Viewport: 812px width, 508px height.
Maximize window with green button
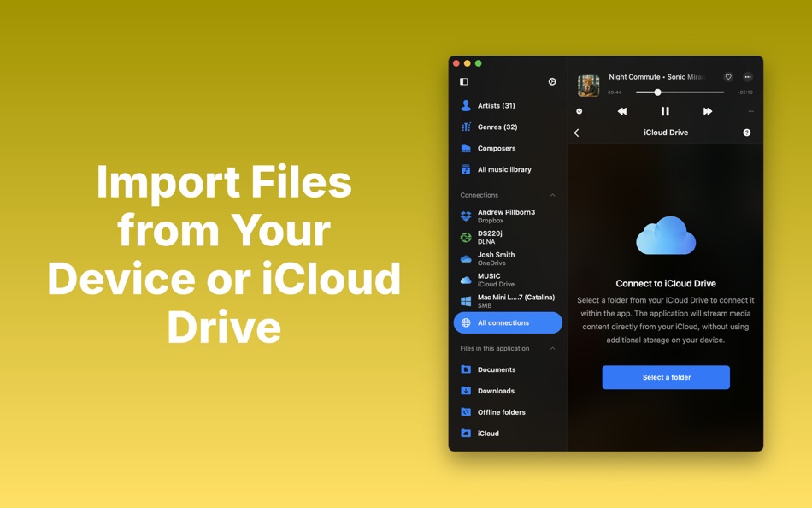(479, 63)
